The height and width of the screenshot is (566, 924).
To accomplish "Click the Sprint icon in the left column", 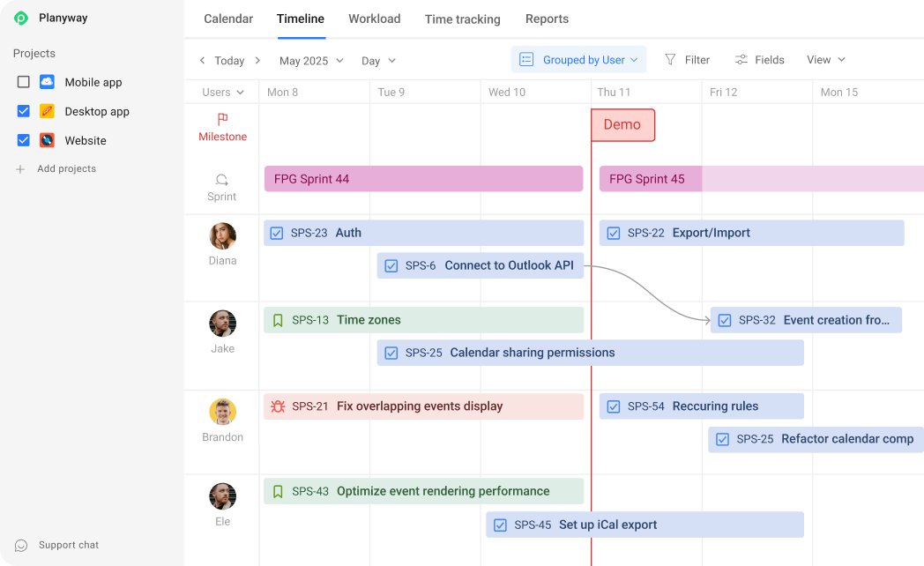I will [x=221, y=178].
